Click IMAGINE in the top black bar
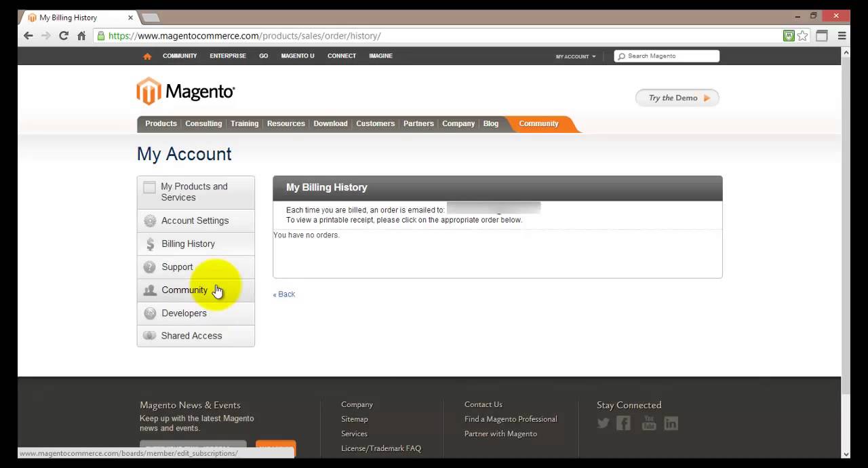The height and width of the screenshot is (468, 868). pos(380,56)
